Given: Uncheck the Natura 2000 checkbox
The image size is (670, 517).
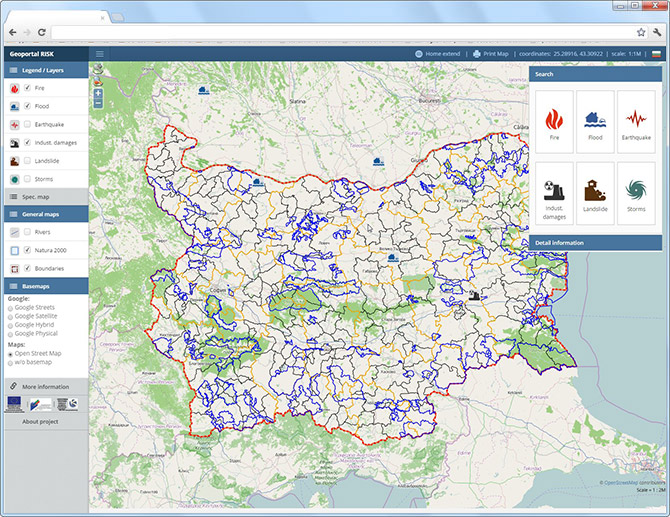Looking at the screenshot, I should [x=27, y=250].
